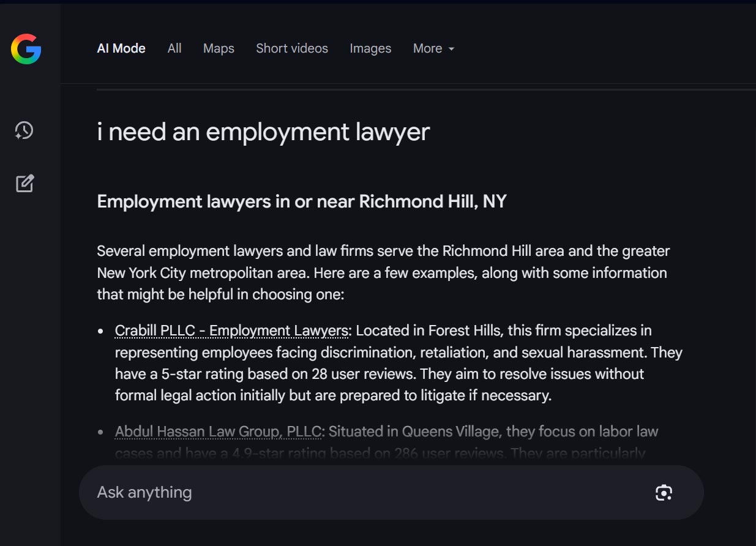Open Crabill PLLC - Employment Lawyers link

pos(231,331)
